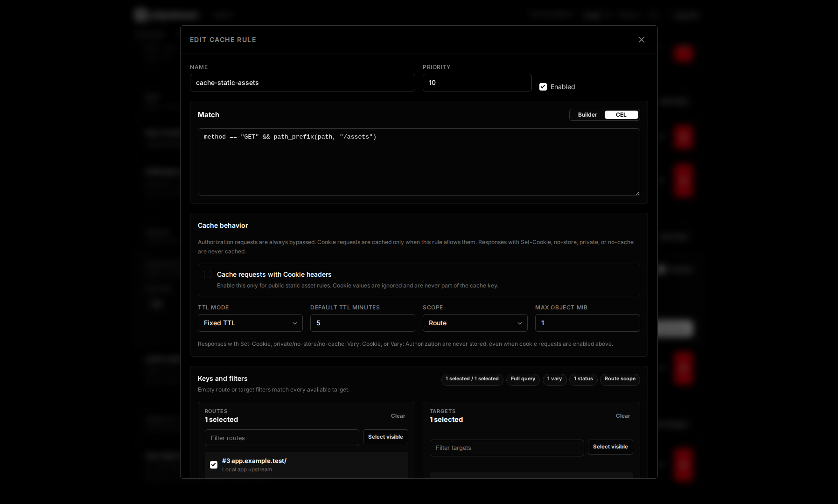The height and width of the screenshot is (504, 838).
Task: Clear the selected targets
Action: point(623,416)
